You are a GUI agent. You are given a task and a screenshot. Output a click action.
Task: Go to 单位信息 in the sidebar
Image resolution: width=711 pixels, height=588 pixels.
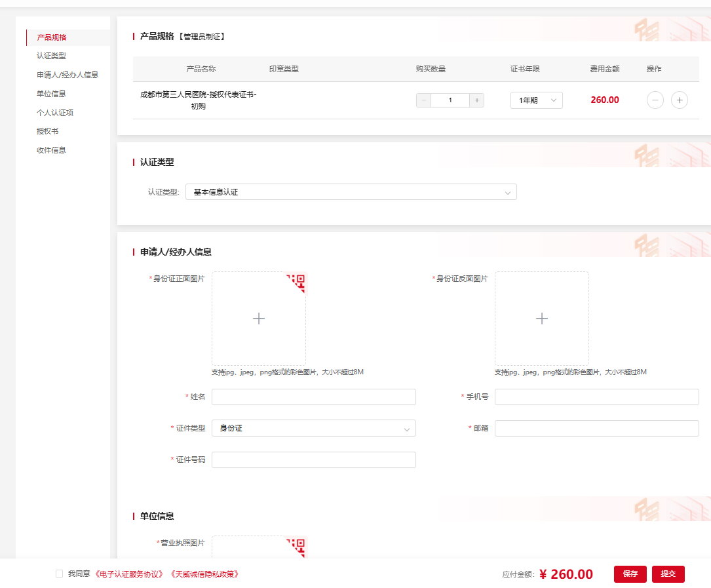51,94
